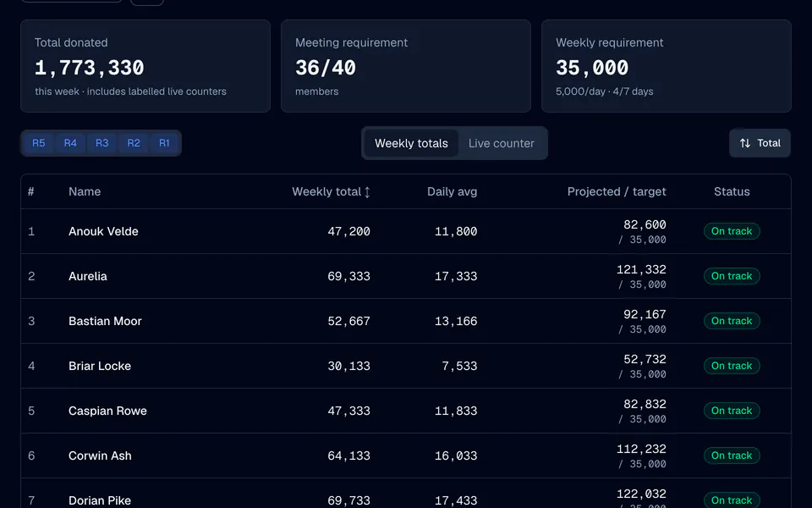Click the projected value 82,600
812x508 pixels.
click(645, 224)
